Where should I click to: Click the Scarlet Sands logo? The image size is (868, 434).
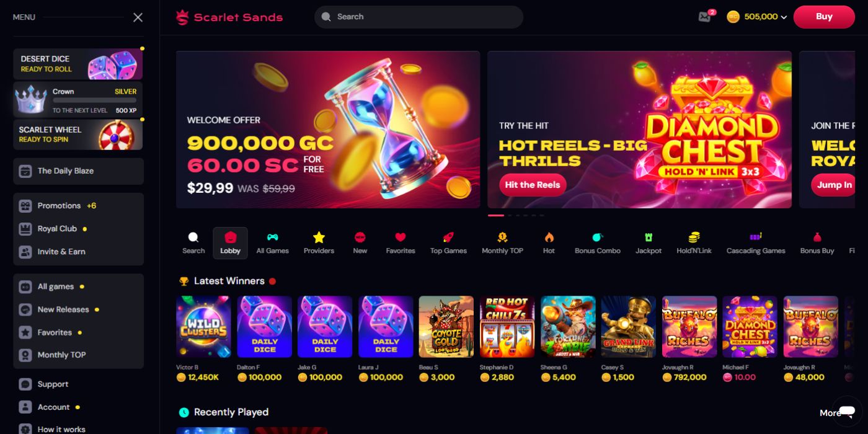click(x=229, y=17)
